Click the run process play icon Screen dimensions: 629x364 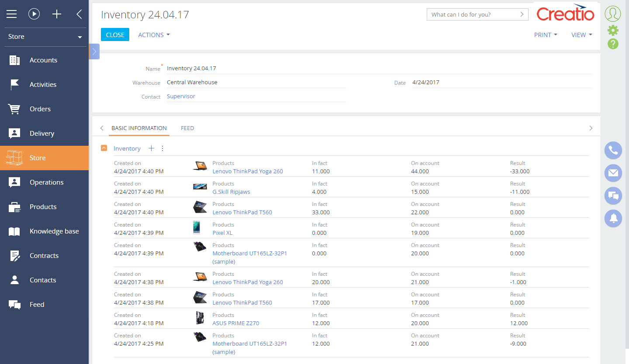coord(34,14)
